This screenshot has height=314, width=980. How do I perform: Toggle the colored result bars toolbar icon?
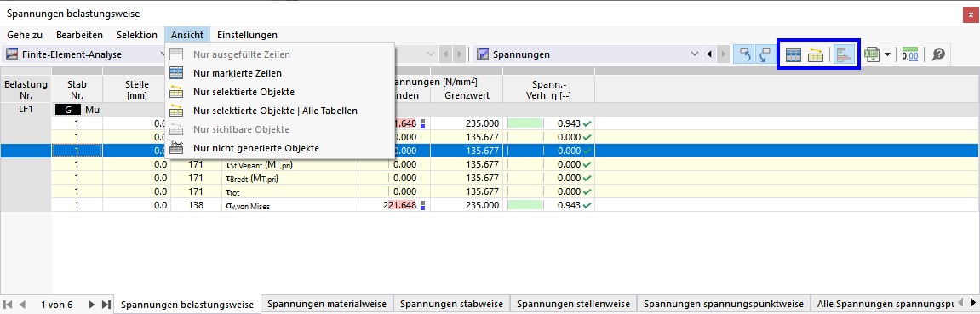click(x=844, y=54)
